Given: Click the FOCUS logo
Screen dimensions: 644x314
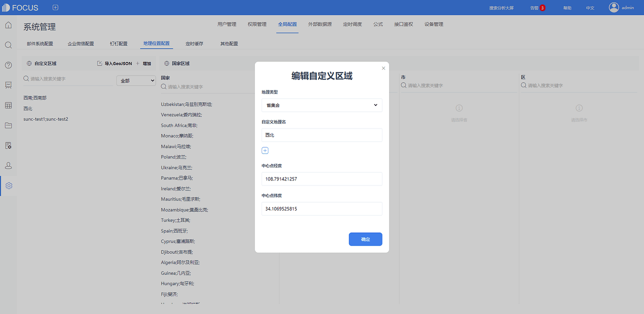Looking at the screenshot, I should tap(20, 8).
